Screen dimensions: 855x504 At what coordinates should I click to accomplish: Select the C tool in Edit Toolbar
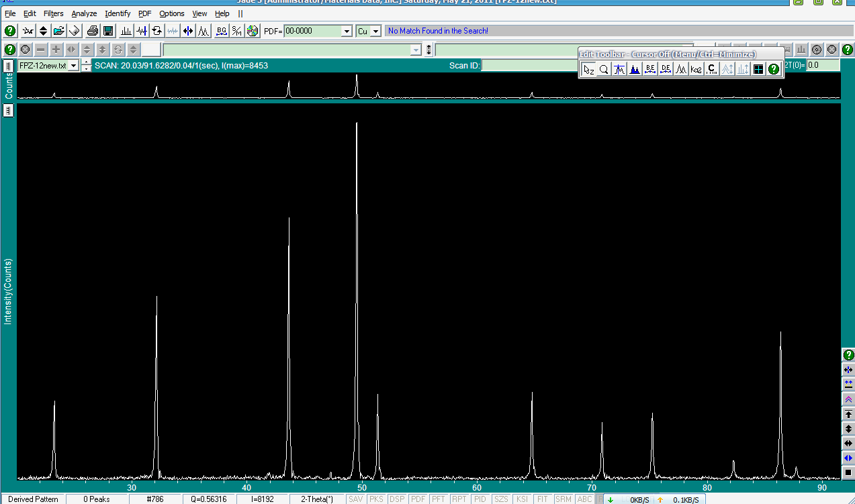click(x=712, y=68)
